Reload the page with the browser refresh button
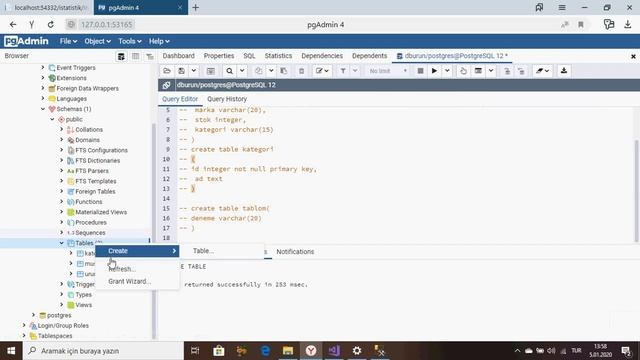 pos(50,25)
